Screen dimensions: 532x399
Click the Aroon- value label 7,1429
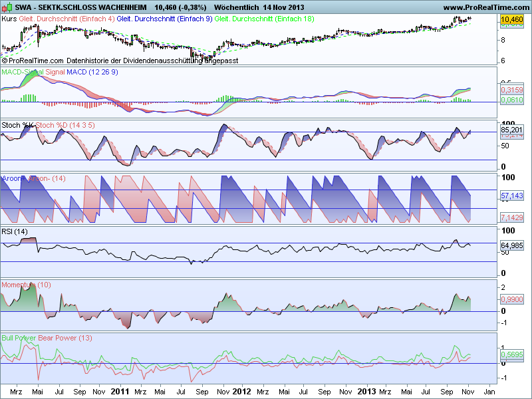(511, 217)
